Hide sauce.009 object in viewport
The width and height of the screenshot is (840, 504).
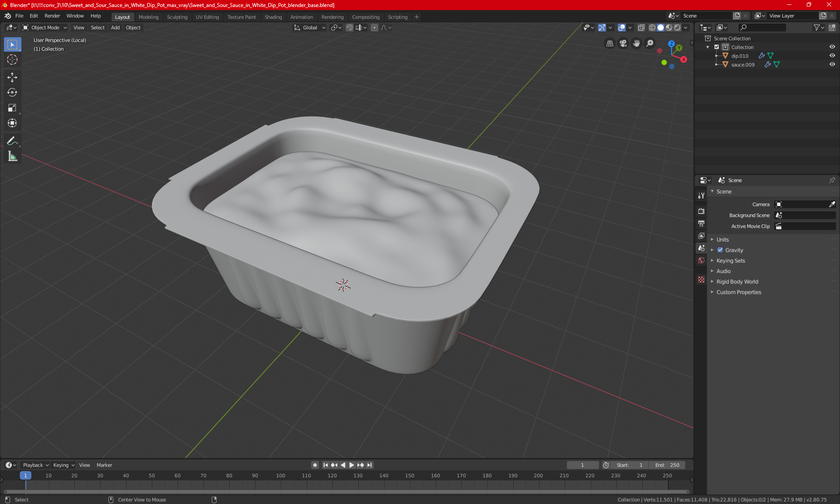pyautogui.click(x=832, y=64)
